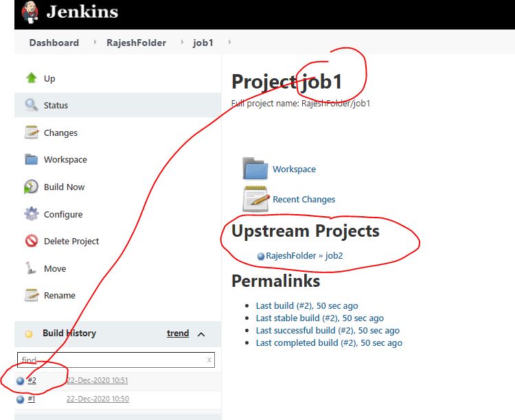
Task: Open build #1 from build history
Action: click(31, 399)
